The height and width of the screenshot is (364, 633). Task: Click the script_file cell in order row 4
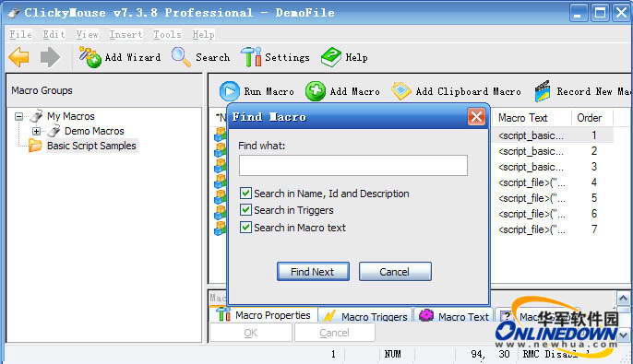[531, 182]
